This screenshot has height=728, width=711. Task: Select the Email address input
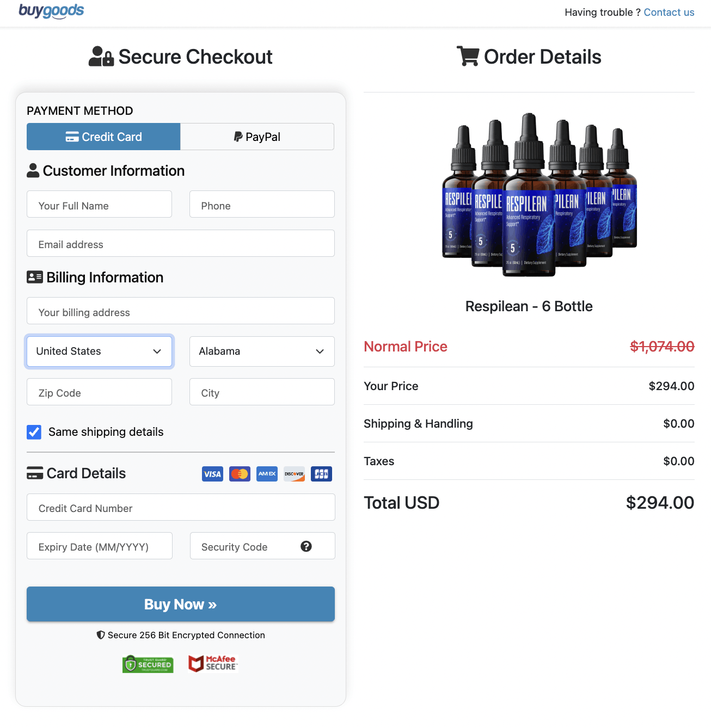coord(181,243)
